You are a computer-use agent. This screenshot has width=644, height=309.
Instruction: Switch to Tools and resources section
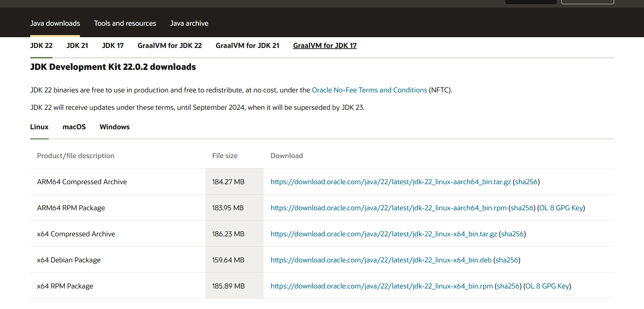click(125, 23)
